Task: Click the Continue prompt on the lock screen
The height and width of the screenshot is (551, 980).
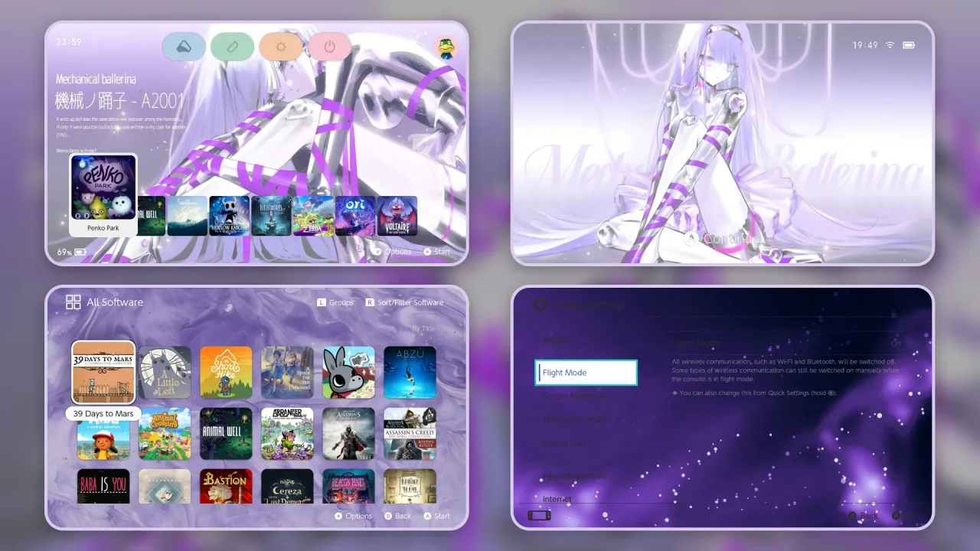Action: [723, 239]
